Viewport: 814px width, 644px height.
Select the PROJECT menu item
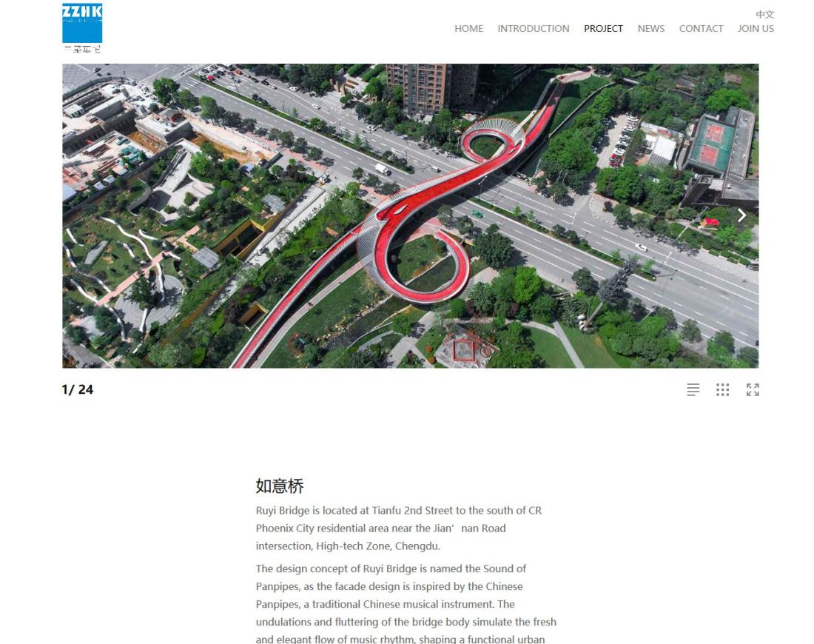click(603, 29)
